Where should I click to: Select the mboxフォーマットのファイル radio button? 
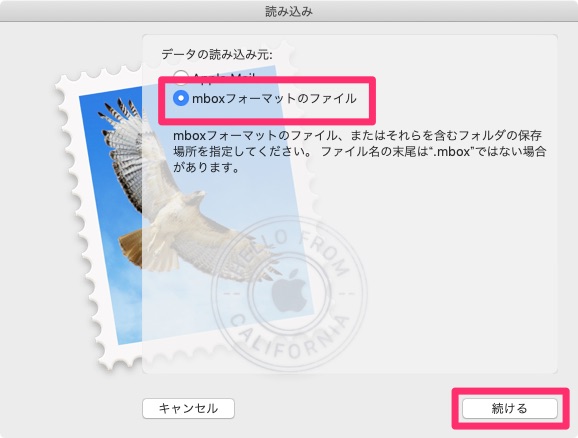[x=181, y=98]
